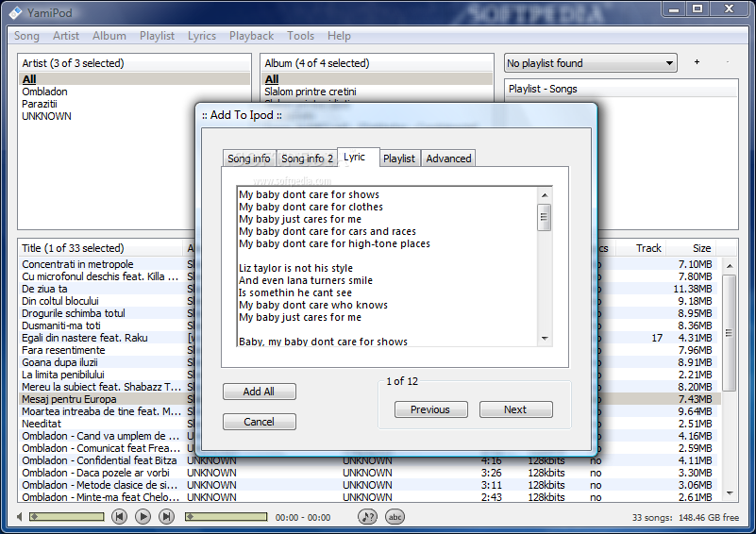The image size is (756, 534).
Task: Open the Lyrics menu
Action: 202,36
